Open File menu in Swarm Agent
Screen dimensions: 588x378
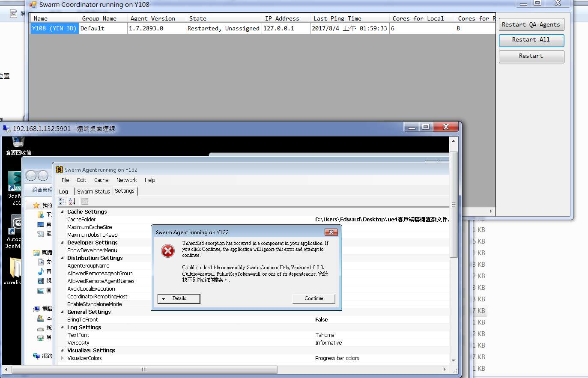(x=65, y=180)
